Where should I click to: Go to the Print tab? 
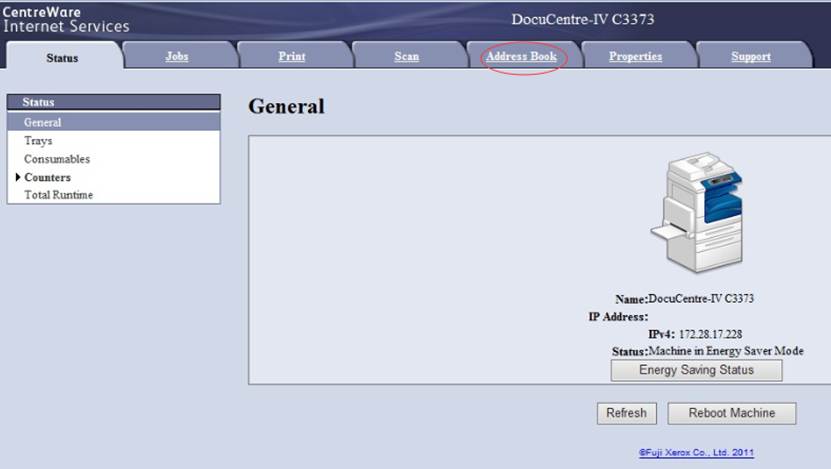click(292, 57)
